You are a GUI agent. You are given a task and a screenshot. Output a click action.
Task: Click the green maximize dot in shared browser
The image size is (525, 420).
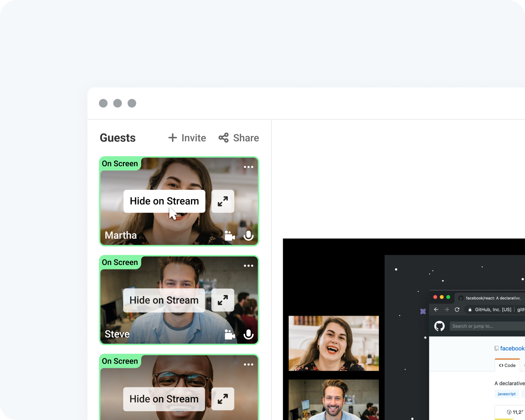tap(448, 297)
